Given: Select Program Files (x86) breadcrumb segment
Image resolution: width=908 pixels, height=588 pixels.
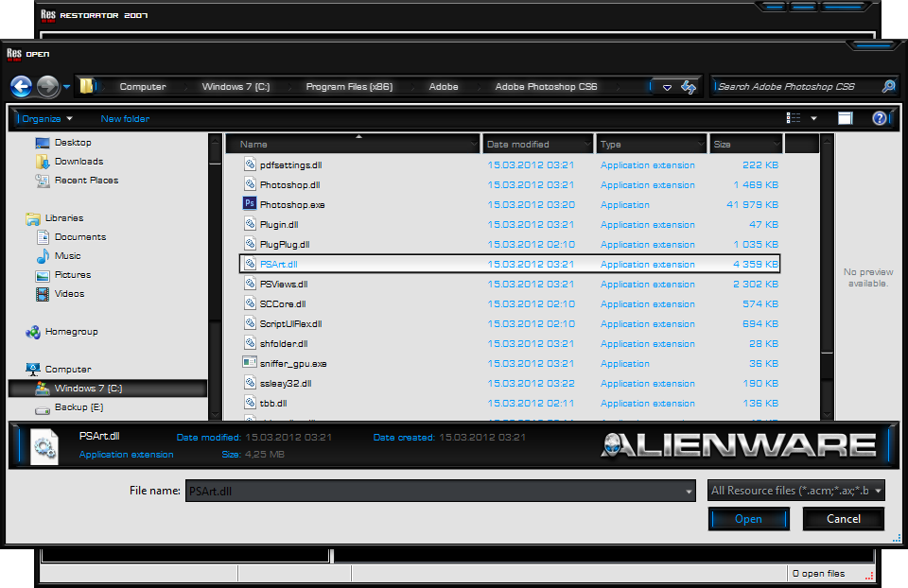Looking at the screenshot, I should [349, 87].
